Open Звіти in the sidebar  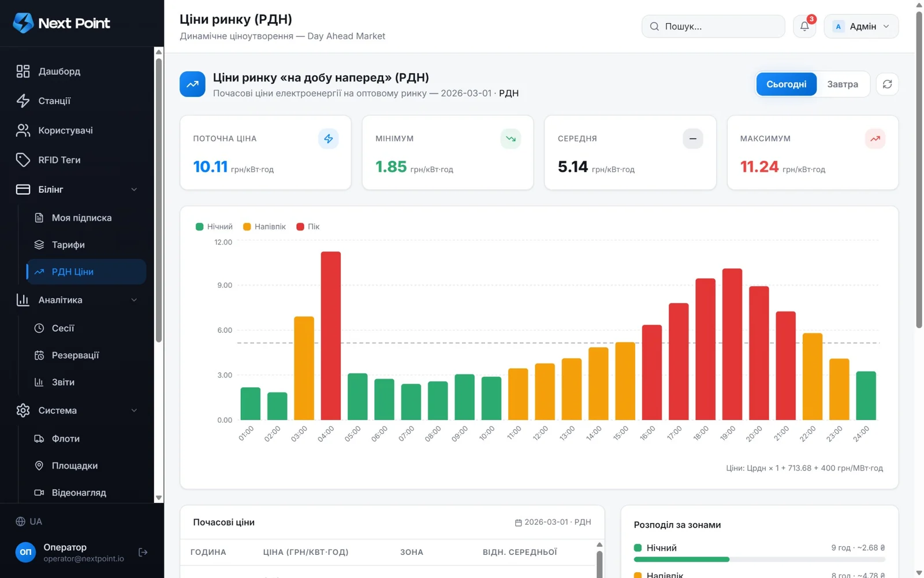coord(86,382)
